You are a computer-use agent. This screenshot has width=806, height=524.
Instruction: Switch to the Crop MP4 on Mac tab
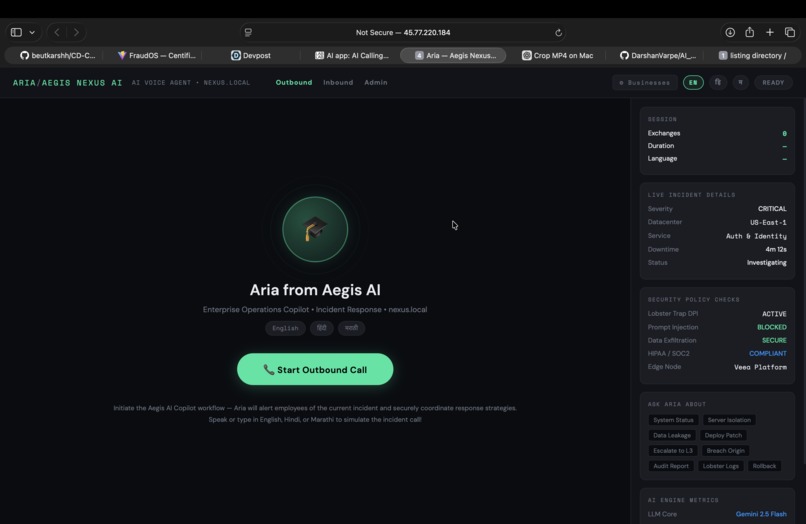(x=557, y=56)
